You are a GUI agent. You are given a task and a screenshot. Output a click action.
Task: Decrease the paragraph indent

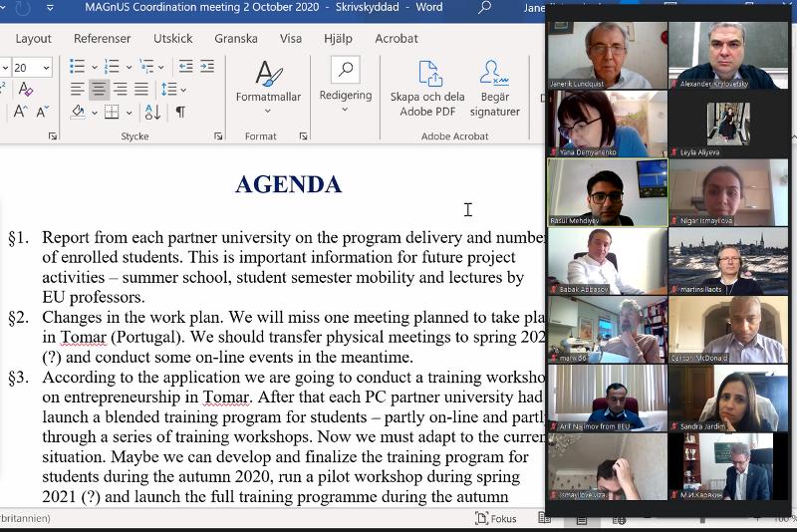pyautogui.click(x=185, y=67)
